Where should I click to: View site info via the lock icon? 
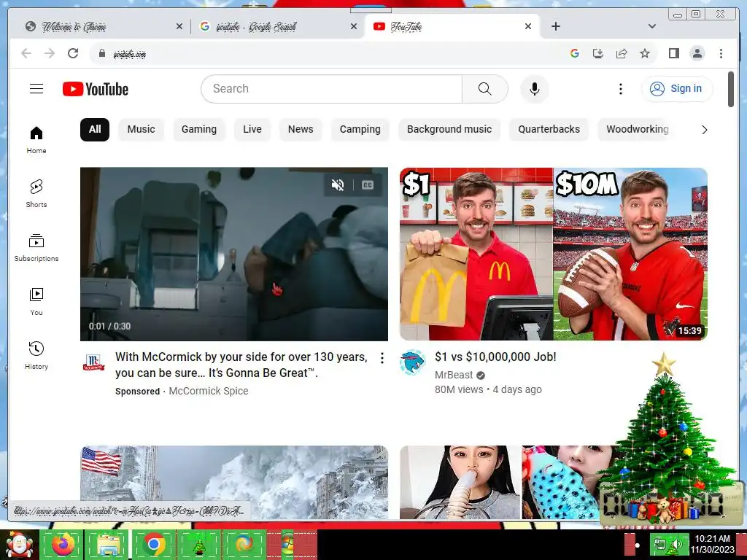(x=101, y=53)
